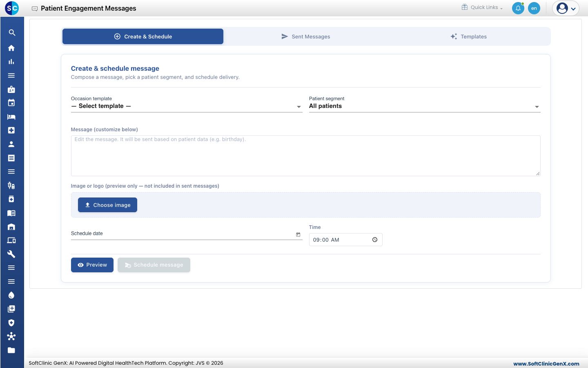Select the folder icon in the sidebar
Screen dimensions: 588x368
click(x=11, y=350)
